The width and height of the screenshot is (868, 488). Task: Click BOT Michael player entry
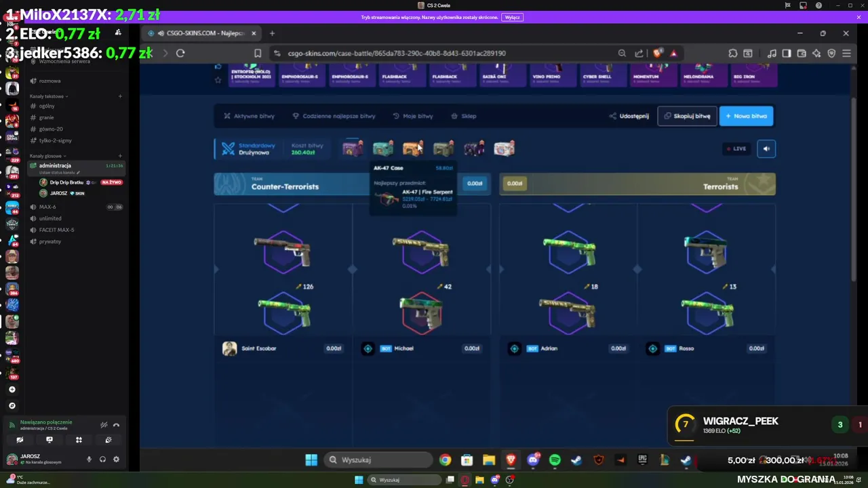tap(420, 348)
